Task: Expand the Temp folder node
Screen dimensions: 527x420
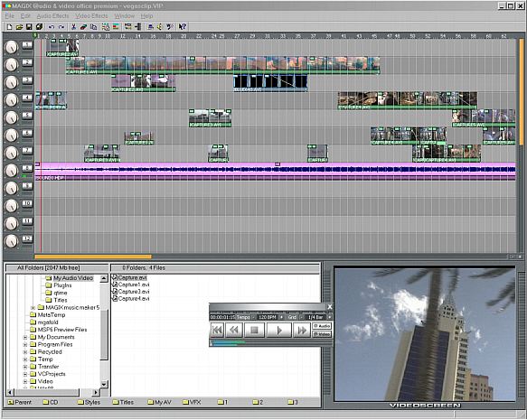Action: [x=25, y=359]
